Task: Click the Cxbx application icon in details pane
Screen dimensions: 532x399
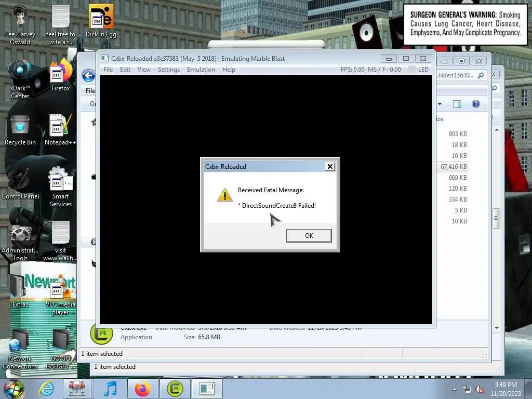Action: coord(101,334)
